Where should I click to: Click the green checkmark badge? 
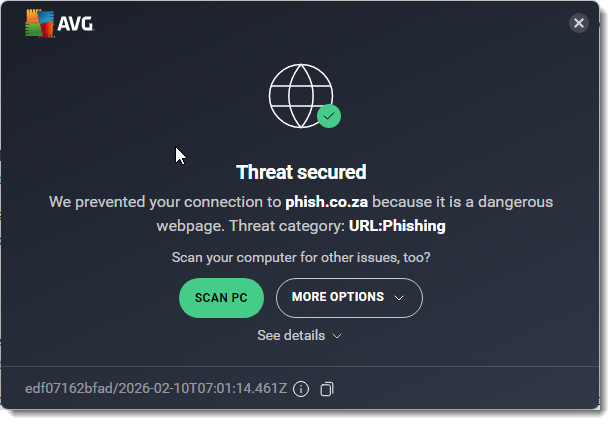click(x=329, y=116)
